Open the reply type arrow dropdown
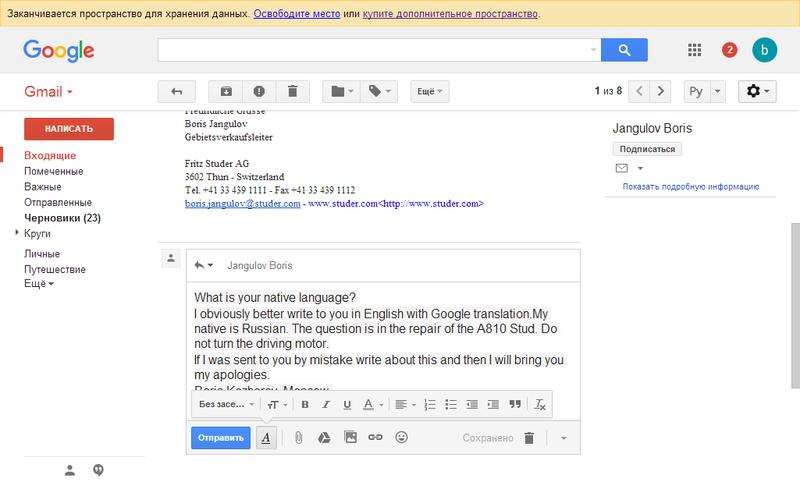800x482 pixels. [204, 265]
